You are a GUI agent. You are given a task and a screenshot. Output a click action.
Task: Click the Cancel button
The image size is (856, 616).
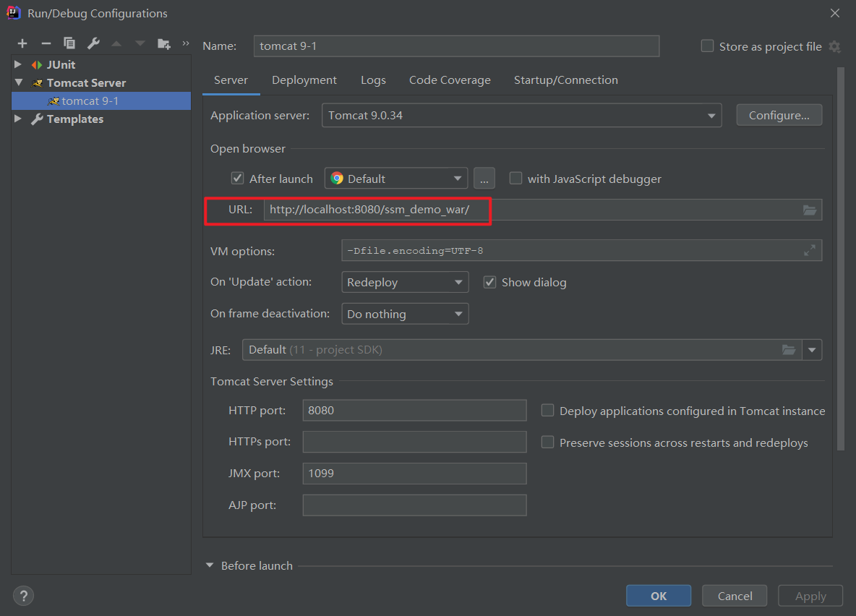735,596
